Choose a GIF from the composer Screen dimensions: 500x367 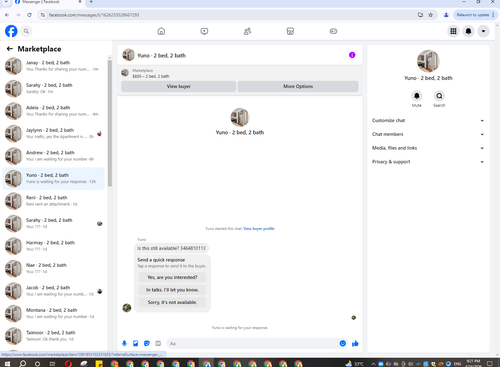coord(158,343)
